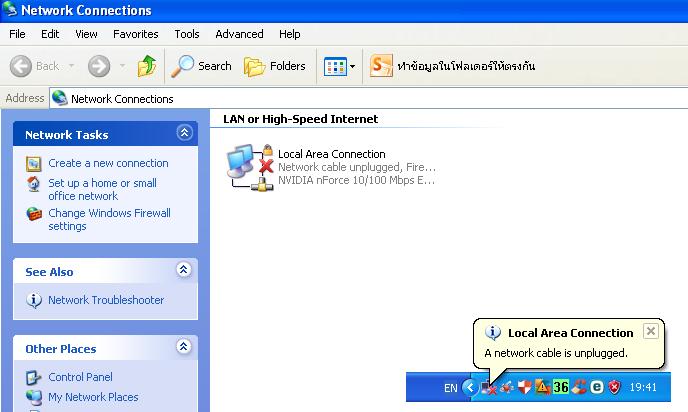Open the Control Panel link
The image size is (688, 412).
point(80,377)
